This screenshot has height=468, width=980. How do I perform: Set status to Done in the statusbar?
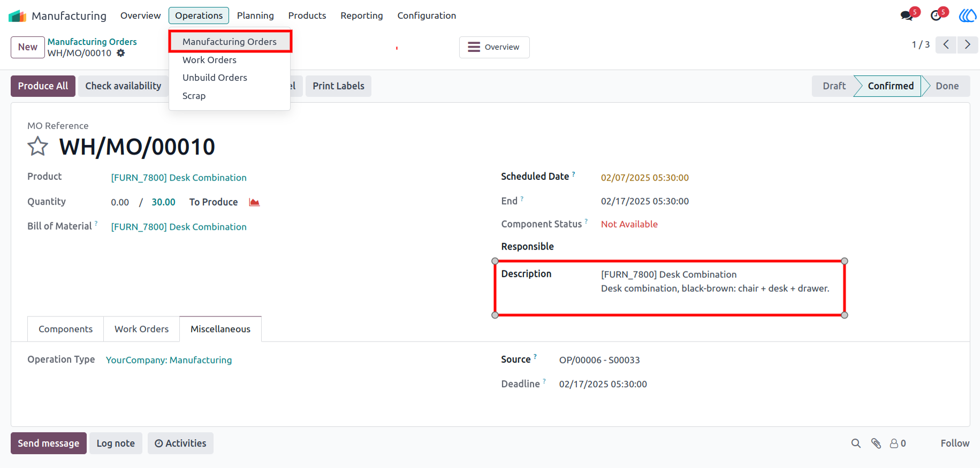tap(947, 86)
